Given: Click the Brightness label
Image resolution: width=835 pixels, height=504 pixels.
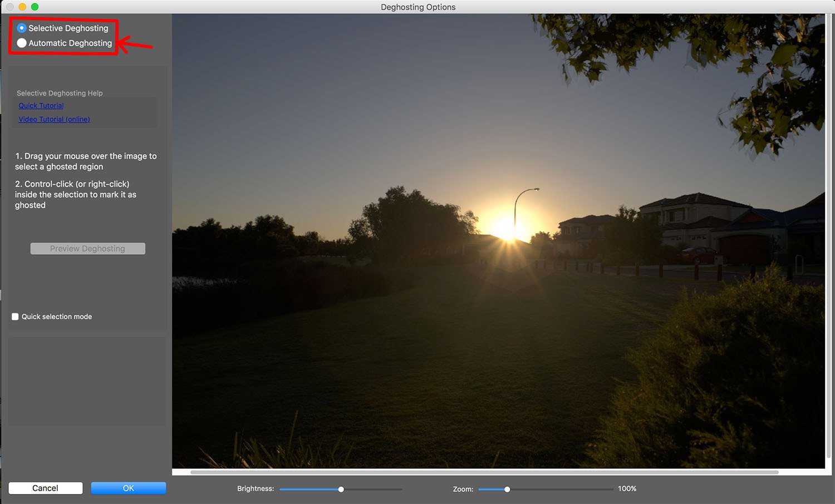Looking at the screenshot, I should [255, 488].
